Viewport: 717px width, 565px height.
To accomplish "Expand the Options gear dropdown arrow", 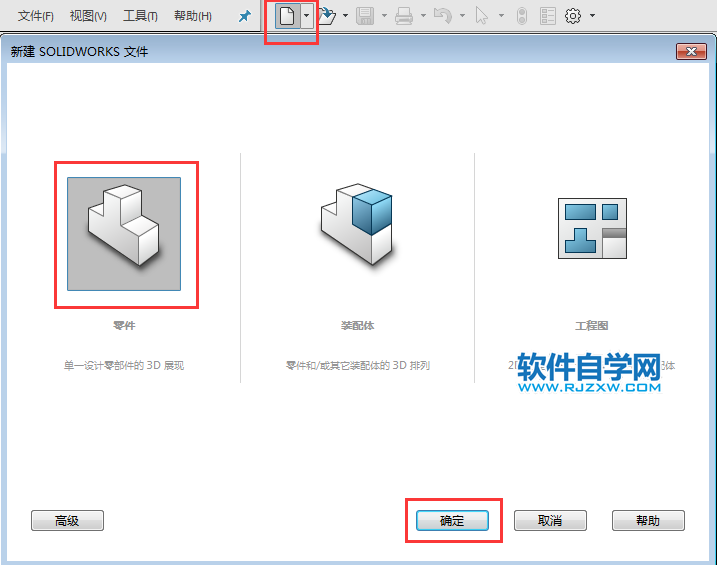I will [592, 16].
